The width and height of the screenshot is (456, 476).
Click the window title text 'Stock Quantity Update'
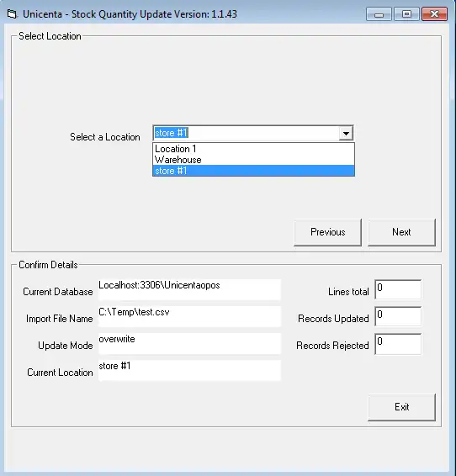click(124, 14)
